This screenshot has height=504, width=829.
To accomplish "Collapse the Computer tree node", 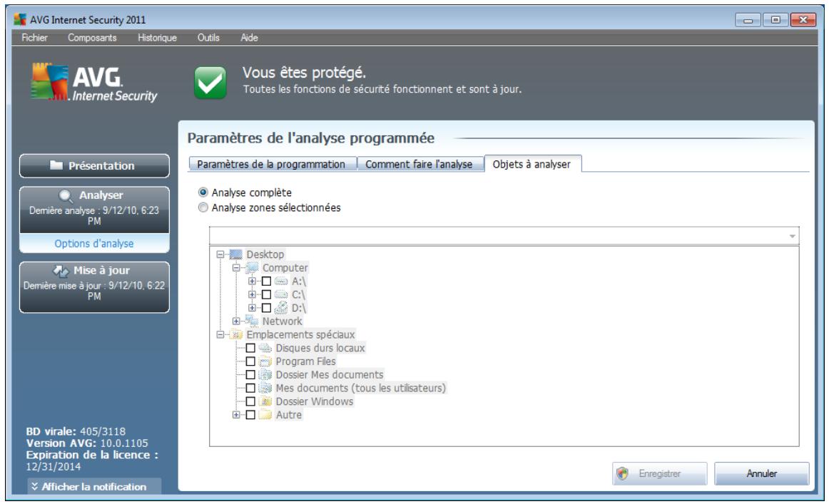I will point(236,268).
